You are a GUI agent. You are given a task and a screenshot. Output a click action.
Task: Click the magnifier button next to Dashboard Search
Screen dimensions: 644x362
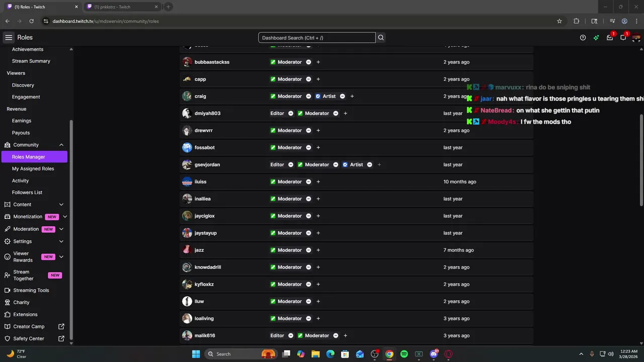point(381,38)
